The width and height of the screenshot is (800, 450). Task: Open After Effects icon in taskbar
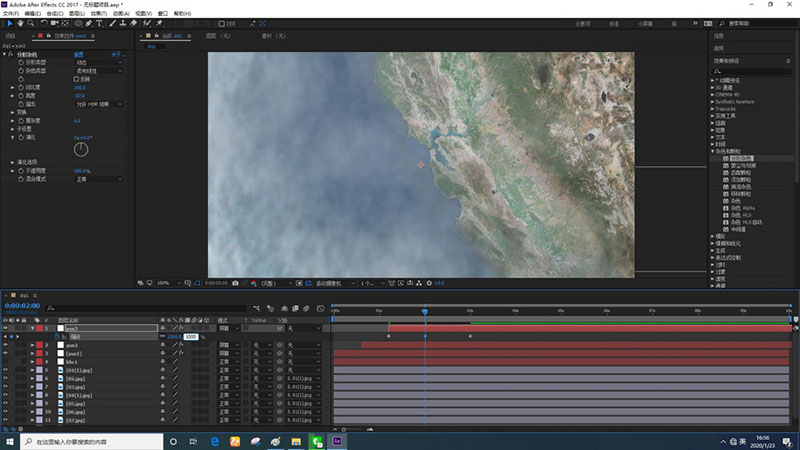pyautogui.click(x=339, y=441)
